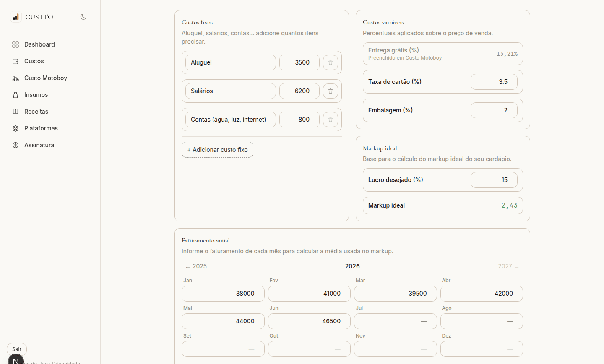Screen dimensions: 604x364
Task: Edit June revenue field 46500
Action: (309, 321)
